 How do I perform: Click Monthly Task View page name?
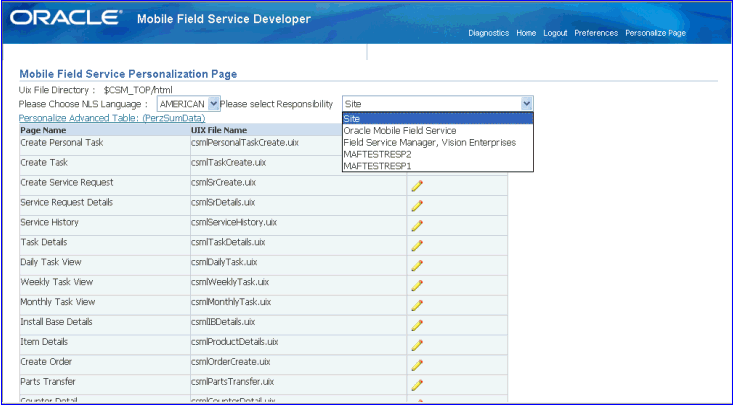[x=58, y=302]
